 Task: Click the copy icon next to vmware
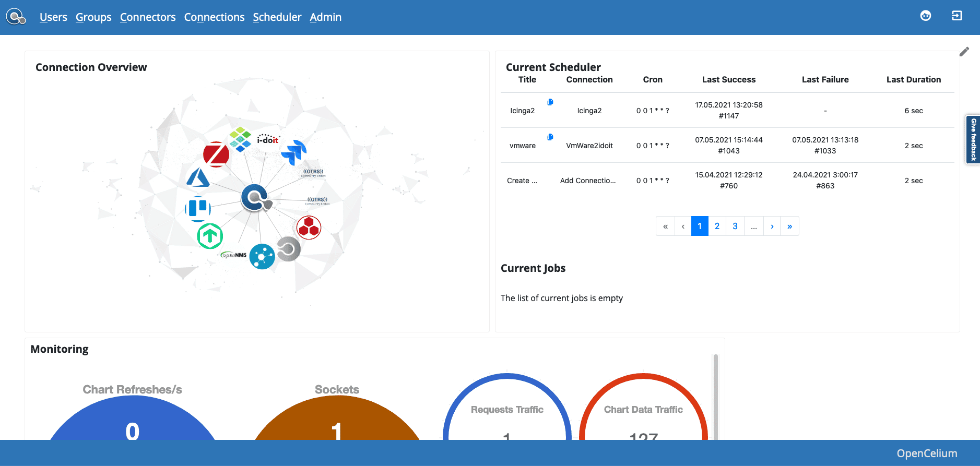tap(550, 137)
